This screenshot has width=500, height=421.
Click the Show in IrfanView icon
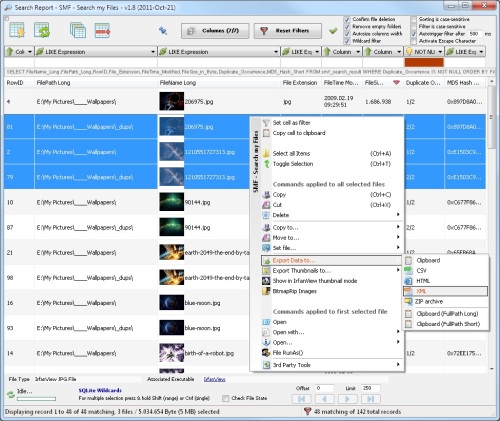[x=266, y=281]
